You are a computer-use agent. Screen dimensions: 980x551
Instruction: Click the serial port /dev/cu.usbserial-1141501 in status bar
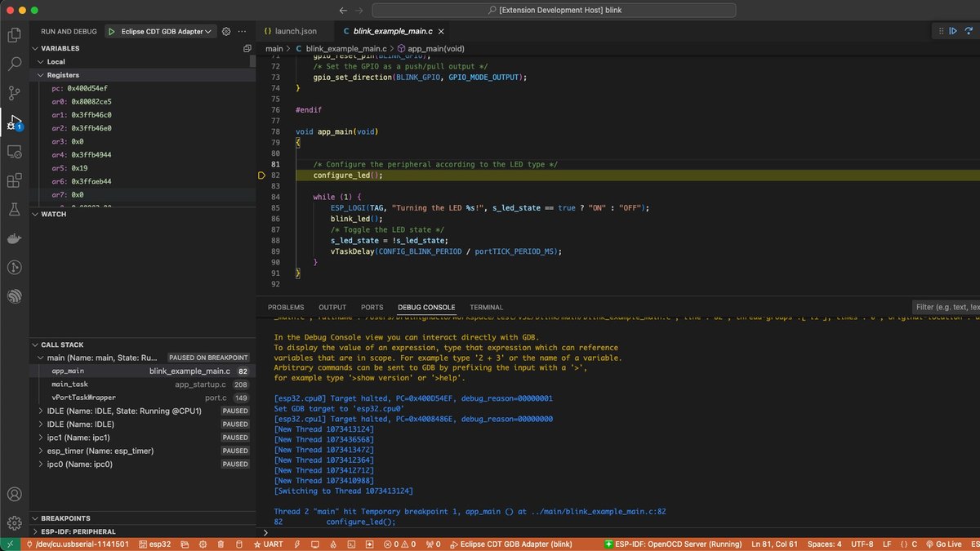tap(78, 544)
